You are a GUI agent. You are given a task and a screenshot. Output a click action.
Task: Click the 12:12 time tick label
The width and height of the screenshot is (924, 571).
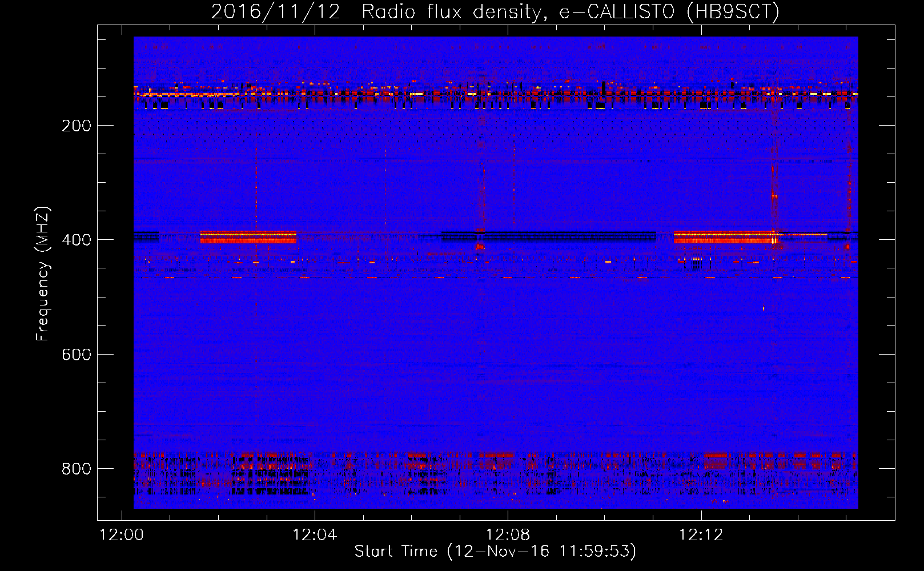(701, 535)
